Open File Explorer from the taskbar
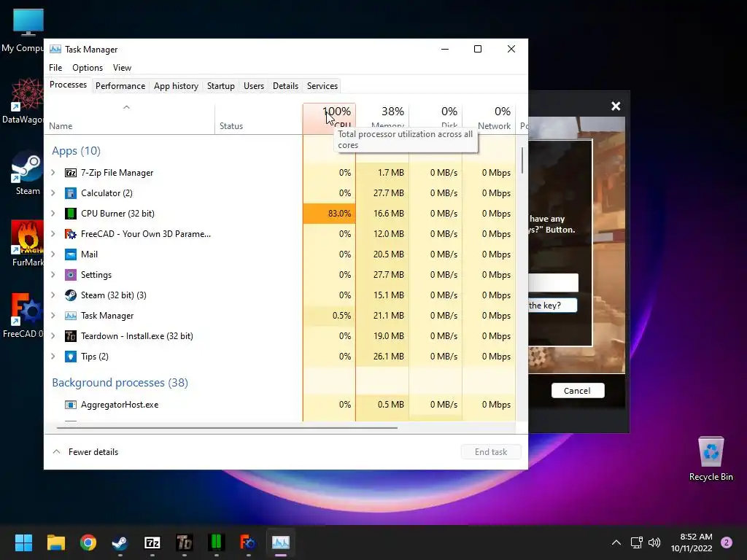Image resolution: width=747 pixels, height=560 pixels. pos(55,542)
